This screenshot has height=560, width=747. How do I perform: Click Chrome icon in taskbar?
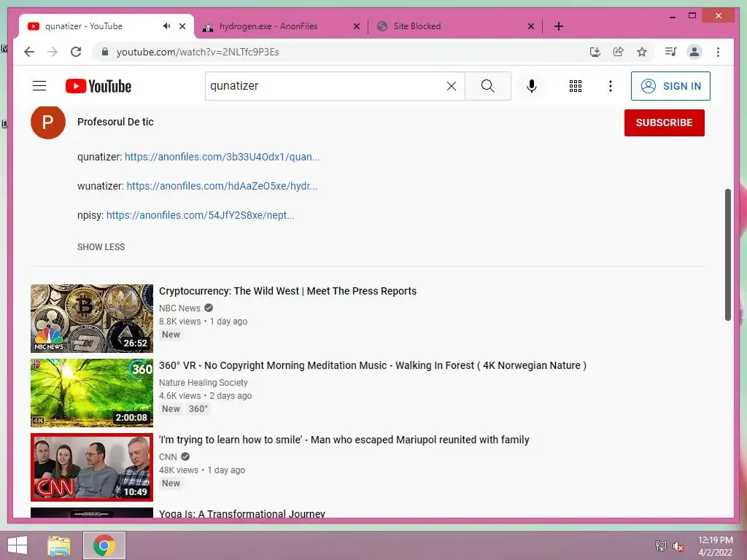pyautogui.click(x=104, y=545)
